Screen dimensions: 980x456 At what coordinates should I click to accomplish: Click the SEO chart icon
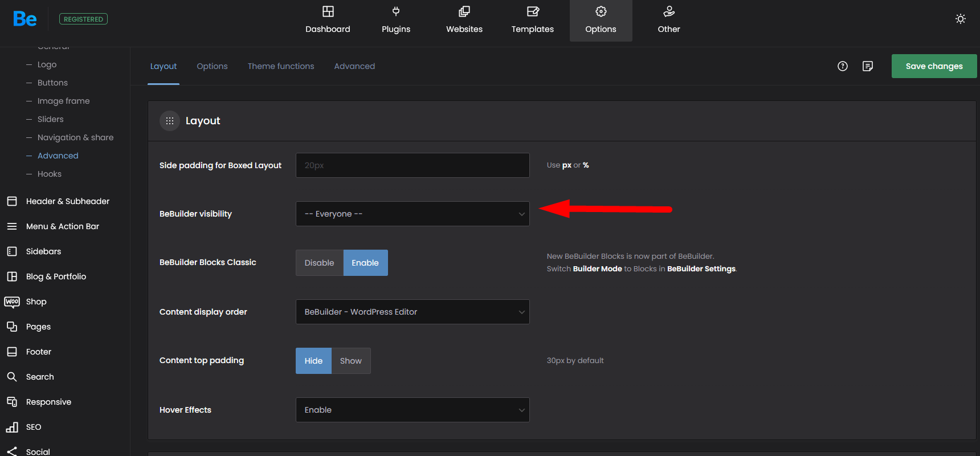click(x=12, y=427)
